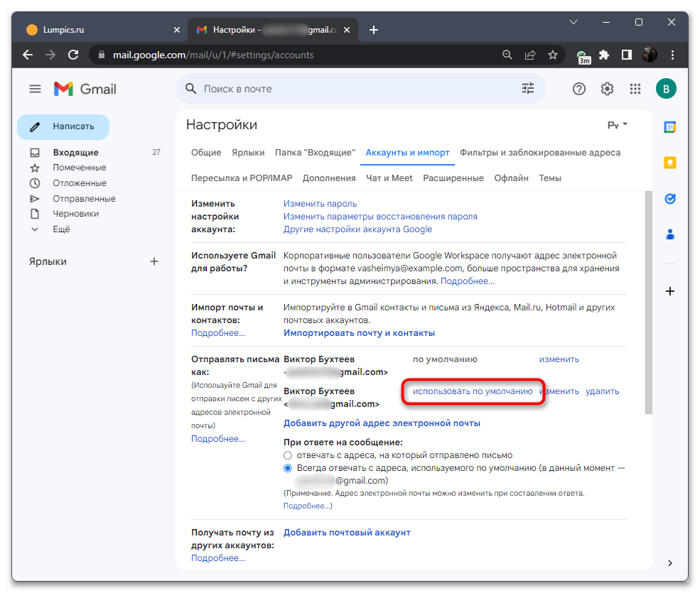Open Пересылка и POP/IMAP tab

[242, 178]
